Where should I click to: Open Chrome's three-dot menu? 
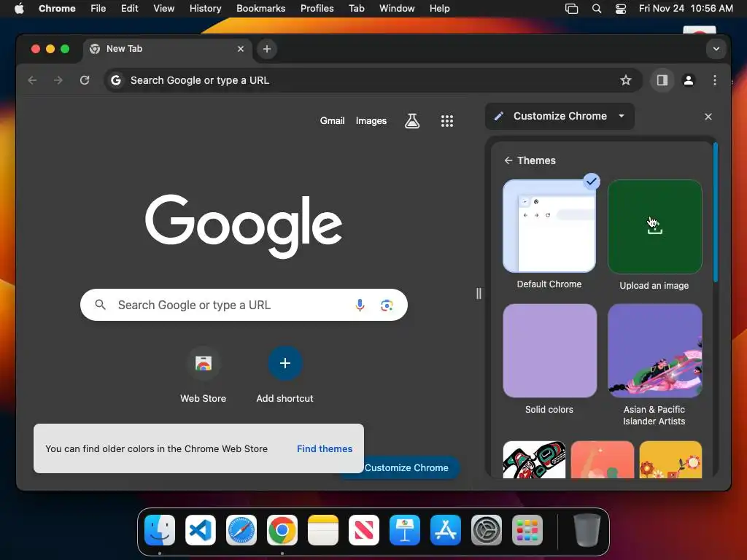714,80
